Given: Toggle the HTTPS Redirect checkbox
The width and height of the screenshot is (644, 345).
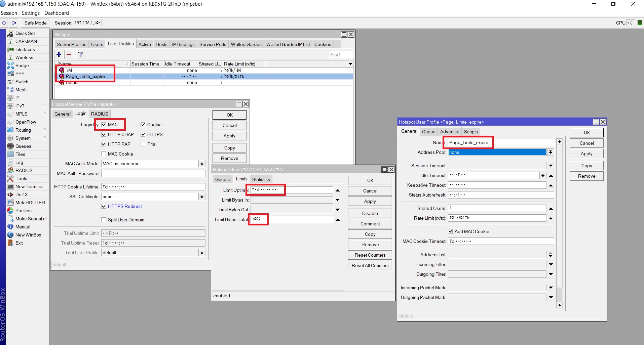Looking at the screenshot, I should point(104,206).
